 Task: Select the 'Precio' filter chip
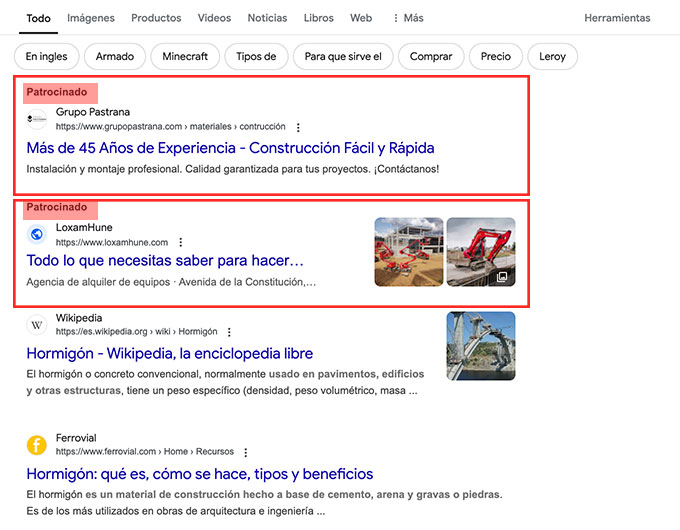point(496,56)
